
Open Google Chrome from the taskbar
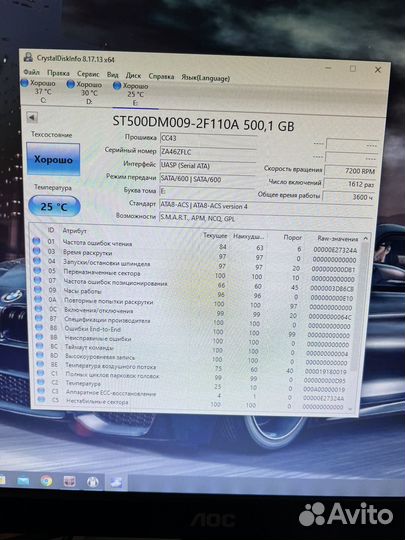click(46, 481)
